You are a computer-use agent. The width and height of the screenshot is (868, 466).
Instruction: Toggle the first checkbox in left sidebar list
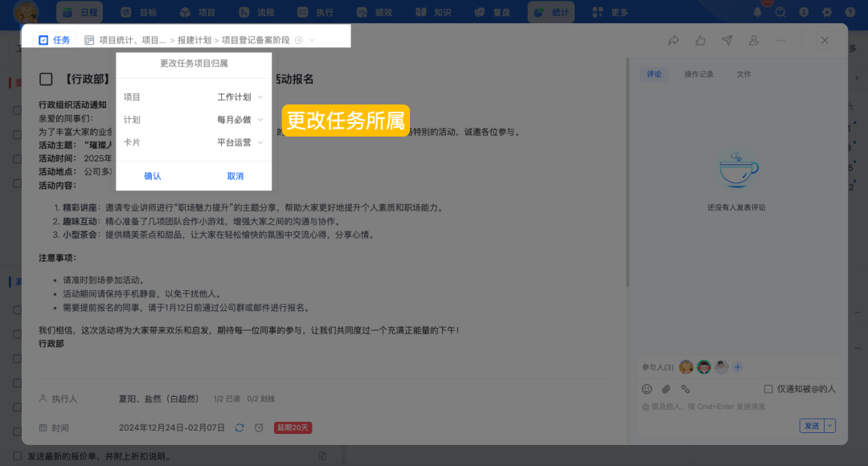(17, 112)
